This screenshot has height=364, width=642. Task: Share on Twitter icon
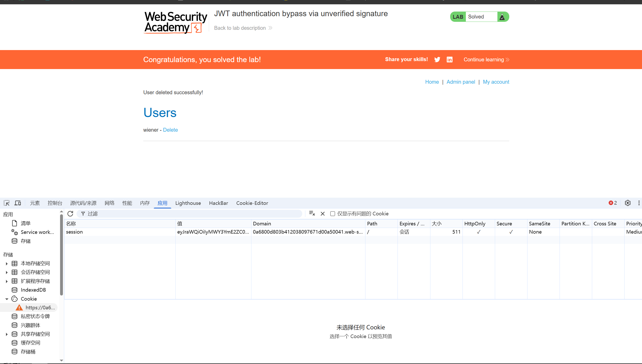click(437, 60)
